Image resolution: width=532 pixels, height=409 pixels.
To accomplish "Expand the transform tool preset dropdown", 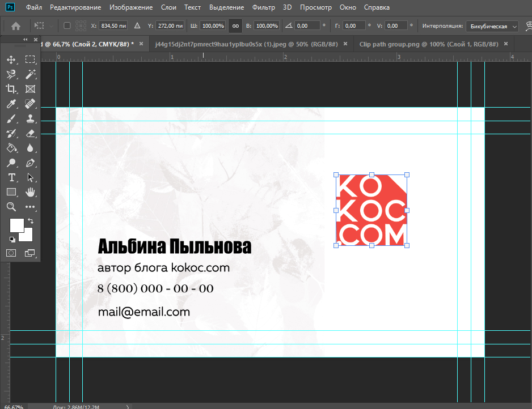I will [43, 26].
